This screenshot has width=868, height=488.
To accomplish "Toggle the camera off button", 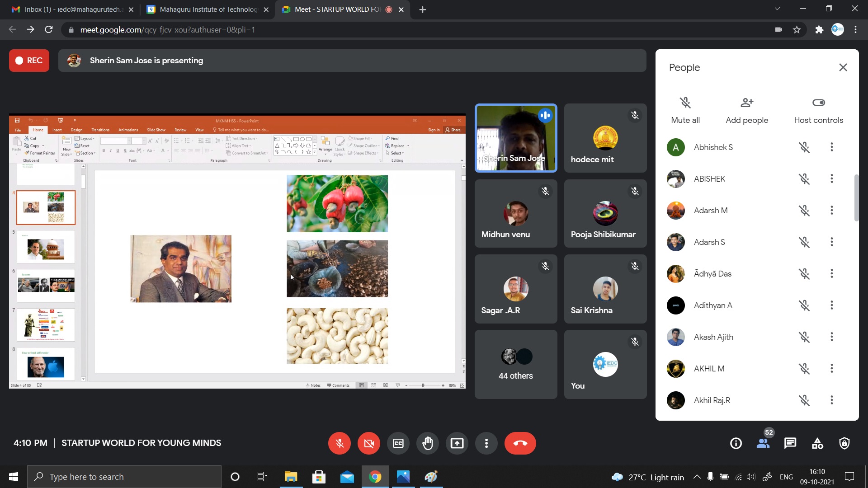I will (369, 443).
